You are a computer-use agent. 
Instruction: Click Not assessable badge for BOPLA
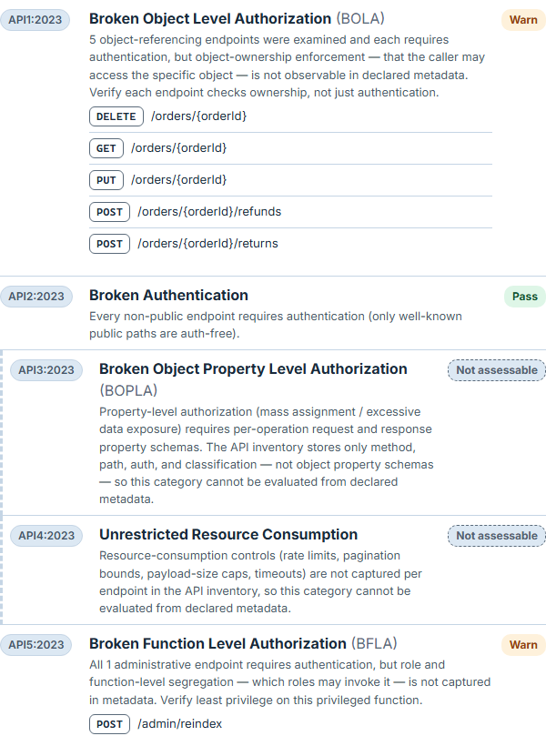497,370
